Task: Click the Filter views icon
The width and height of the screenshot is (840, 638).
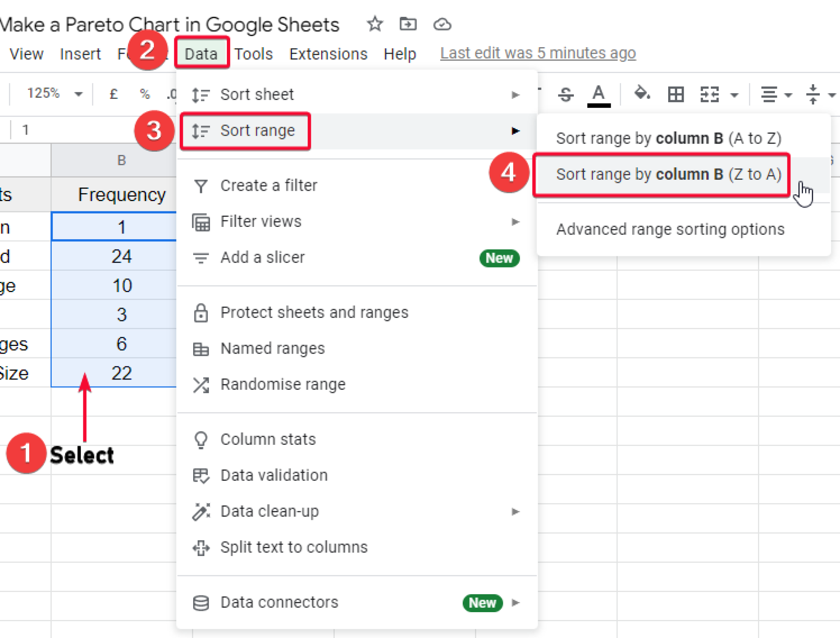Action: pyautogui.click(x=201, y=222)
